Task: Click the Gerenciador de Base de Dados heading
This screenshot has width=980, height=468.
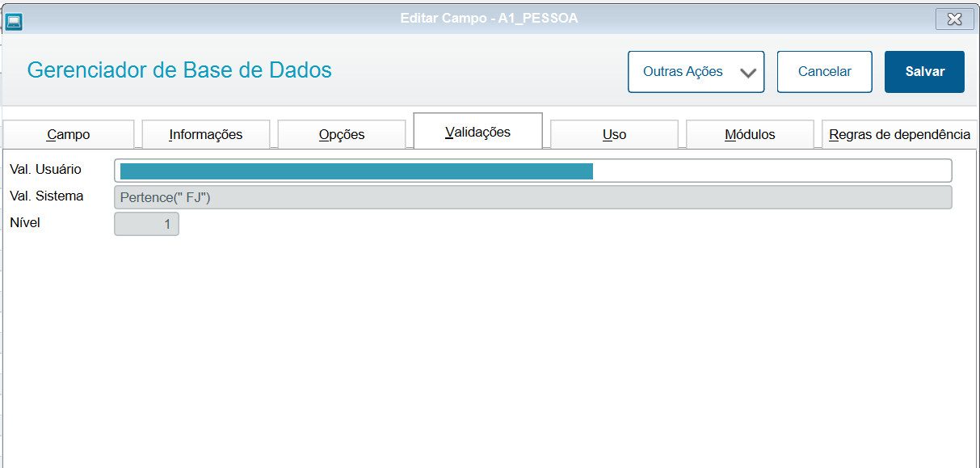Action: click(179, 70)
